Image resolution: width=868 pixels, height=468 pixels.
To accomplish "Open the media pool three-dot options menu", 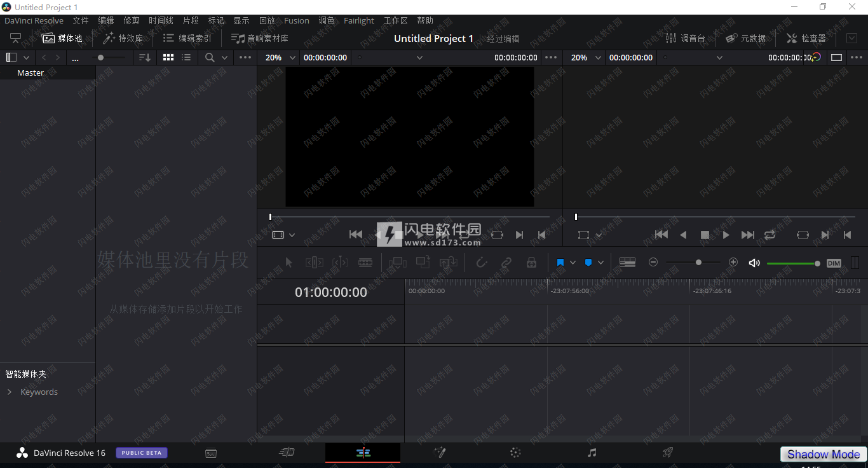I will (x=245, y=57).
